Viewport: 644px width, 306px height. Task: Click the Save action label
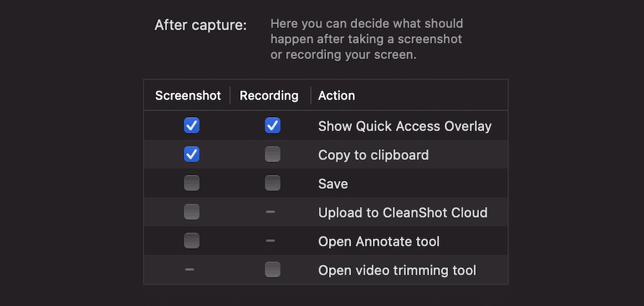[x=333, y=184]
